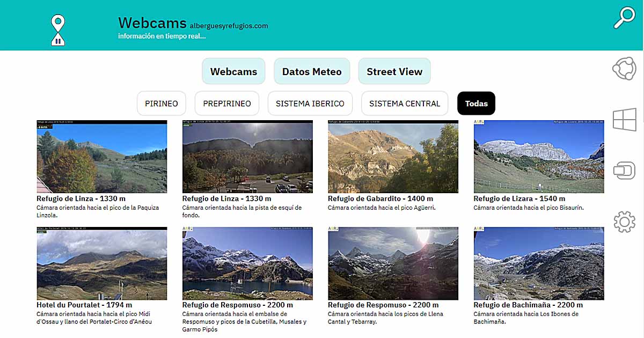Select the Street View tab
The image size is (644, 338).
(394, 71)
